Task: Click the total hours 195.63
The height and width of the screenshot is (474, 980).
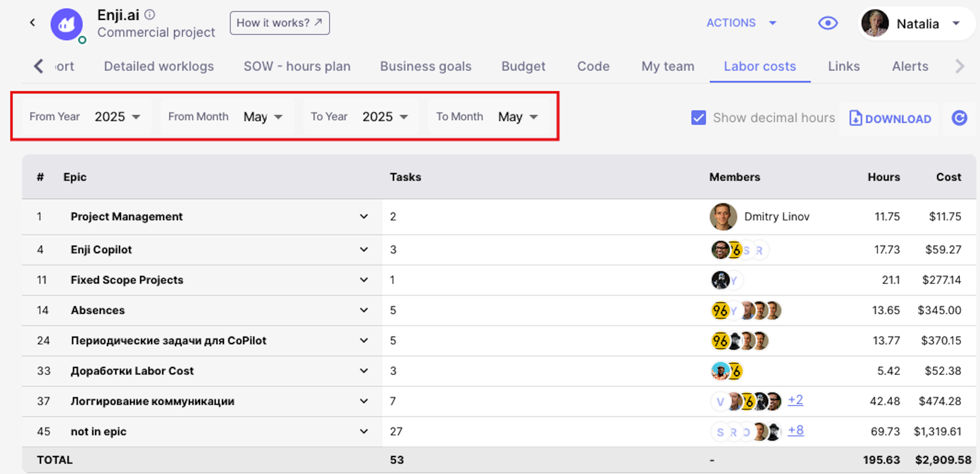Action: [x=881, y=460]
